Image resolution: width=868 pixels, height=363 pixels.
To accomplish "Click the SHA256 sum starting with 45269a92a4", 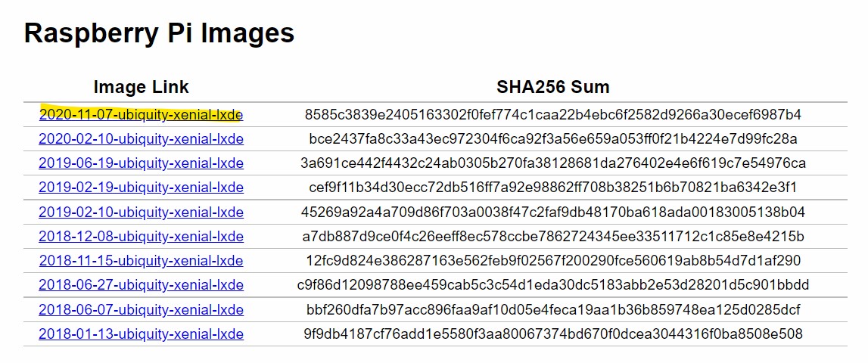I will pyautogui.click(x=553, y=212).
